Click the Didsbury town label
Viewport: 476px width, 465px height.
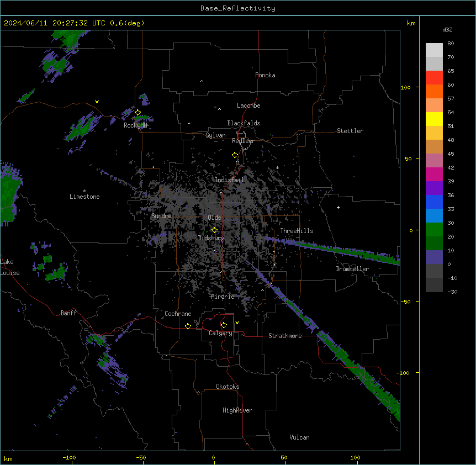click(x=211, y=238)
